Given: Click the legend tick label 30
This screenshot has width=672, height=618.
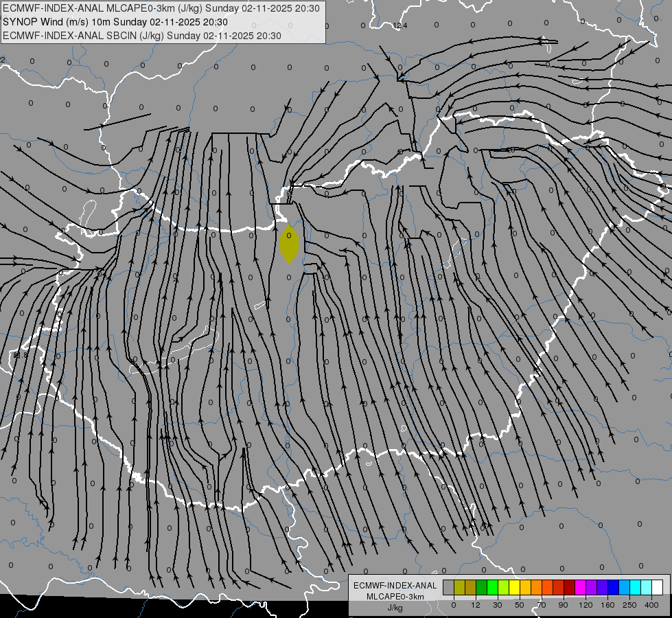Looking at the screenshot, I should pos(498,605).
